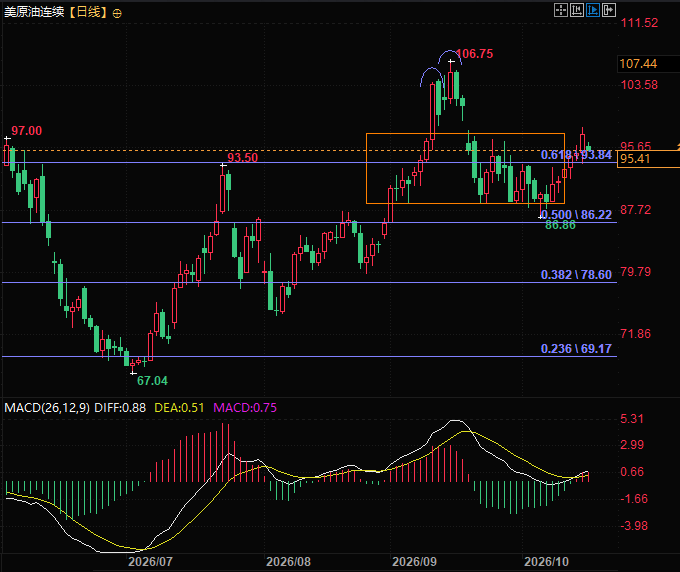Click the 93.50 peak label

click(x=242, y=157)
